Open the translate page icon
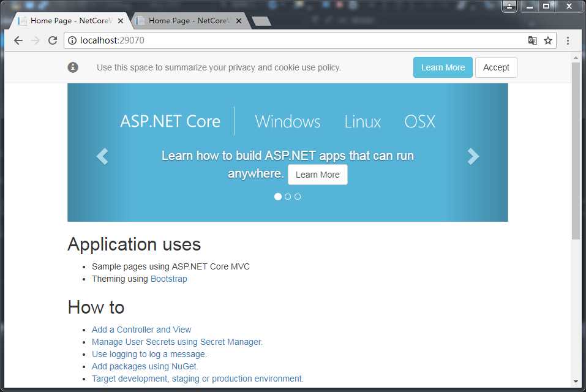The width and height of the screenshot is (586, 392). click(x=533, y=40)
